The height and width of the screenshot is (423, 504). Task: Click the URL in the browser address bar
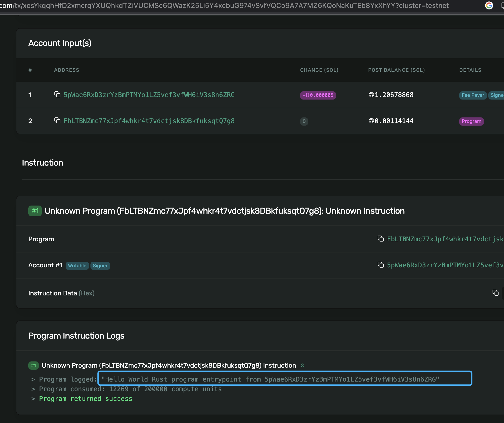(224, 5)
